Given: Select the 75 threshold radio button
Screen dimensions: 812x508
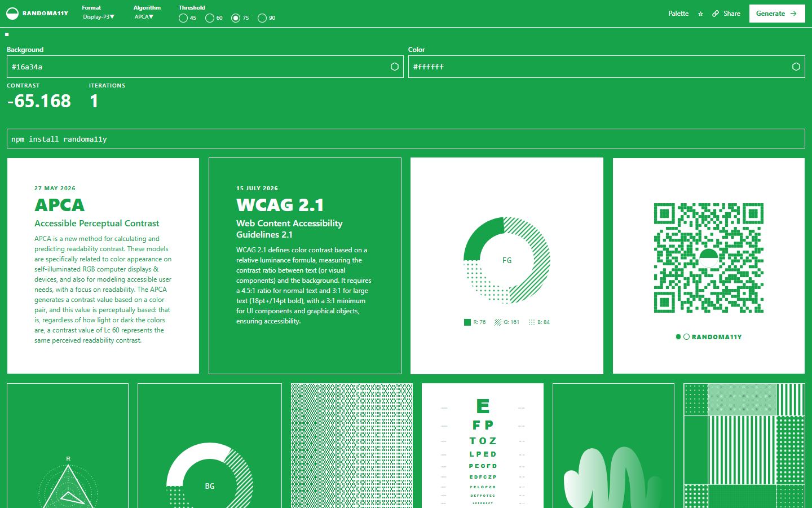Looking at the screenshot, I should pyautogui.click(x=236, y=18).
